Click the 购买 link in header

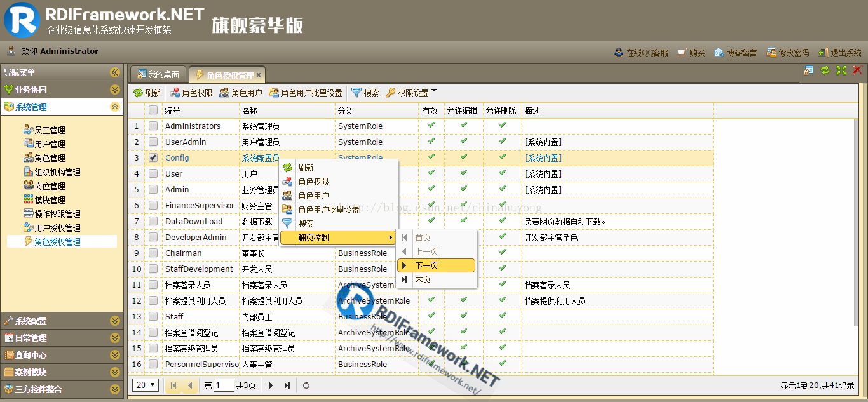click(691, 53)
